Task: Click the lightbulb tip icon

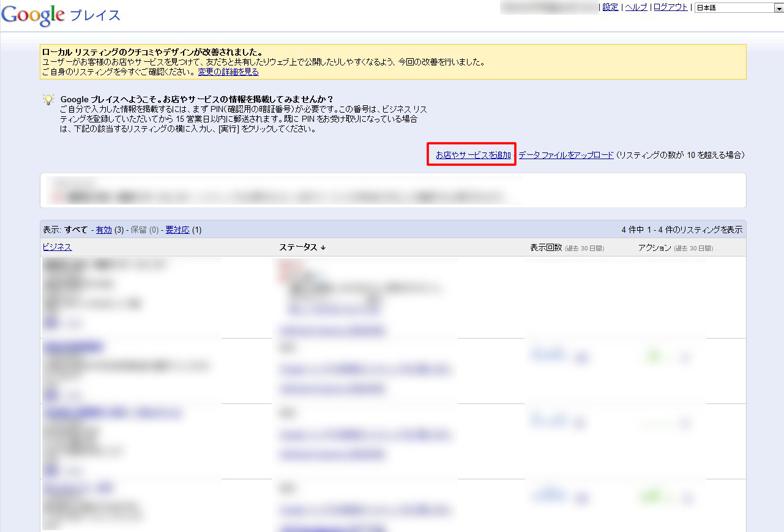Action: (48, 100)
